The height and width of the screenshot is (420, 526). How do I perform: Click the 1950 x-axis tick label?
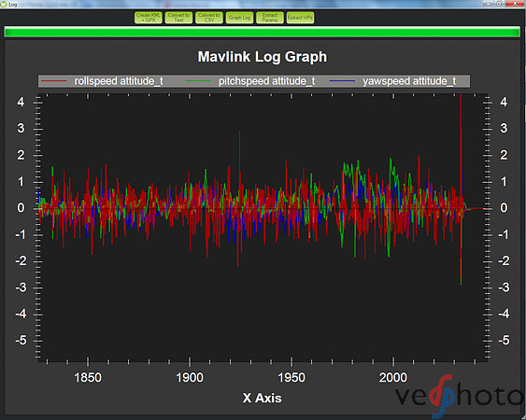pos(291,378)
